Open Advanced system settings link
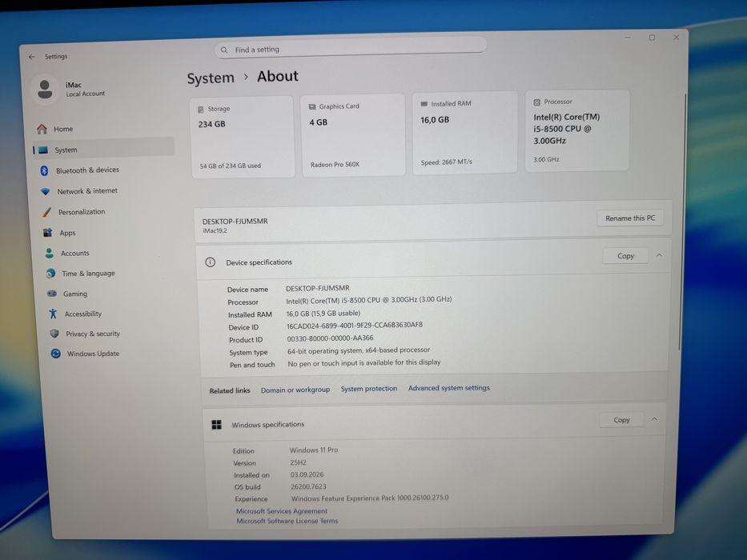The image size is (747, 560). tap(449, 388)
